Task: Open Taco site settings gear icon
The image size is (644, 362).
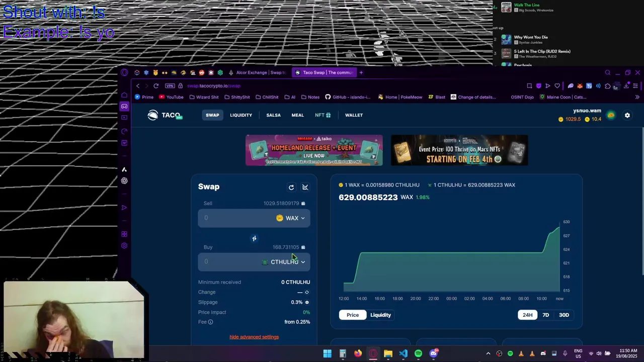Action: pyautogui.click(x=627, y=115)
